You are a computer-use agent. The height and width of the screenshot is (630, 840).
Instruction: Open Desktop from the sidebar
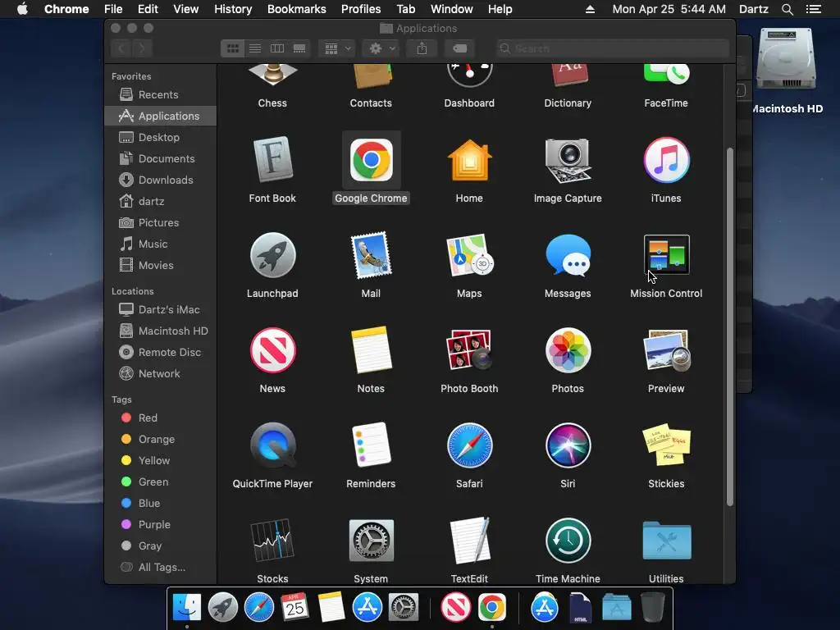[x=160, y=137]
